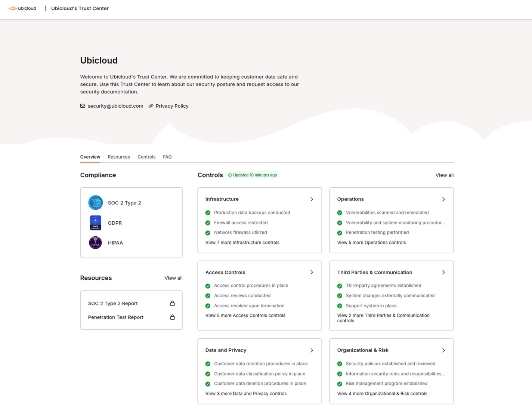Click the AICPA SOC badge icon
This screenshot has height=412, width=532.
click(x=96, y=203)
